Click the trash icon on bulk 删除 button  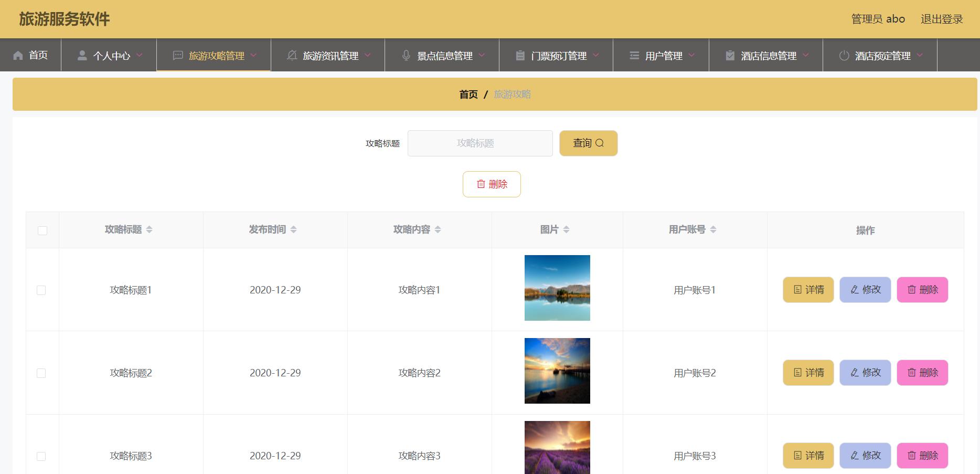click(482, 184)
